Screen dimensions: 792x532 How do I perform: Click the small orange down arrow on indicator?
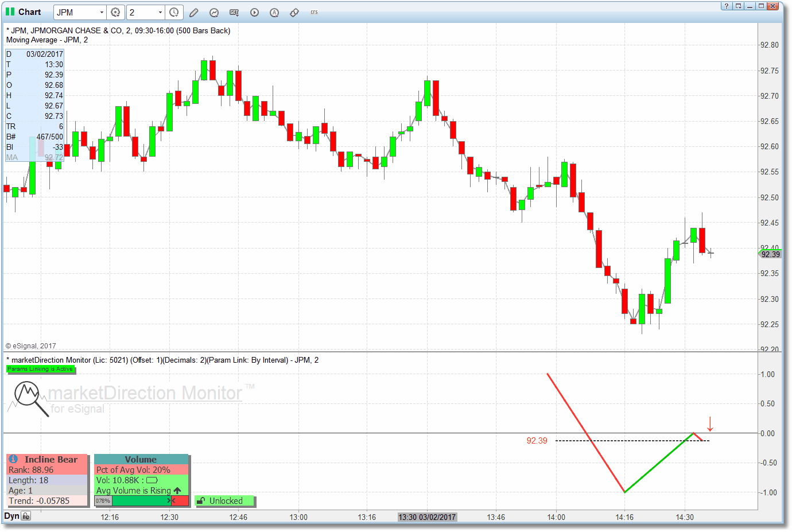(x=710, y=424)
